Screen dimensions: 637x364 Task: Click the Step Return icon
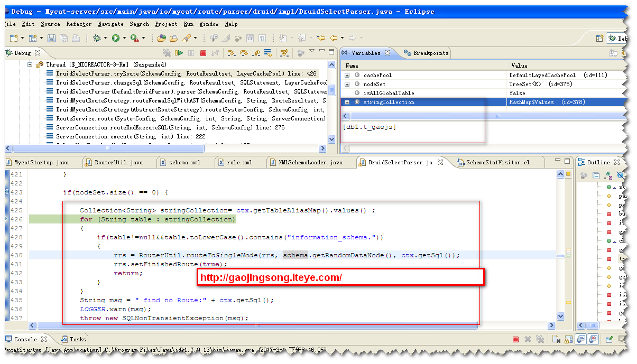(256, 53)
